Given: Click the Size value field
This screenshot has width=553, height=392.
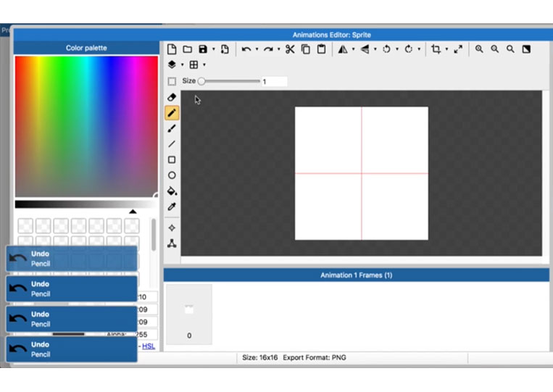Looking at the screenshot, I should (275, 81).
